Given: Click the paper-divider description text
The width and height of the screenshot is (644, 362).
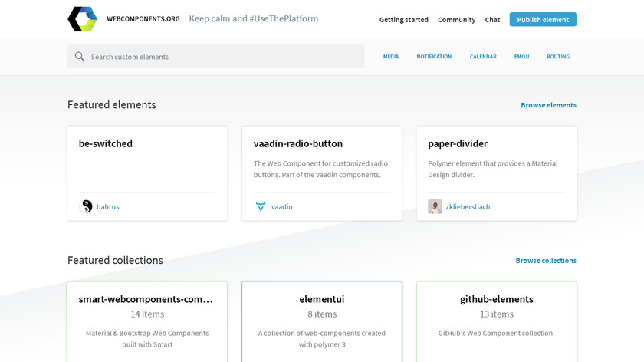Looking at the screenshot, I should (493, 169).
